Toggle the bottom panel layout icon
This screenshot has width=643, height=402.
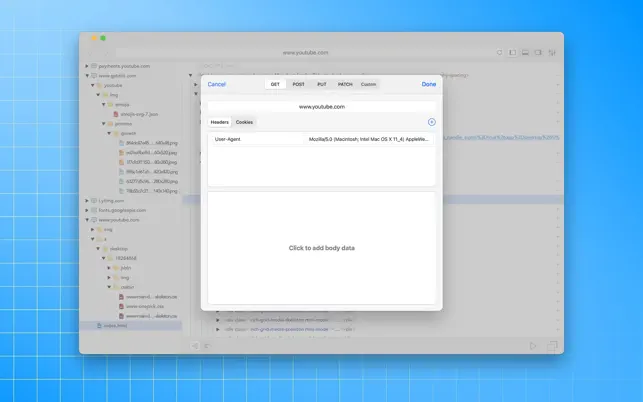click(x=525, y=53)
